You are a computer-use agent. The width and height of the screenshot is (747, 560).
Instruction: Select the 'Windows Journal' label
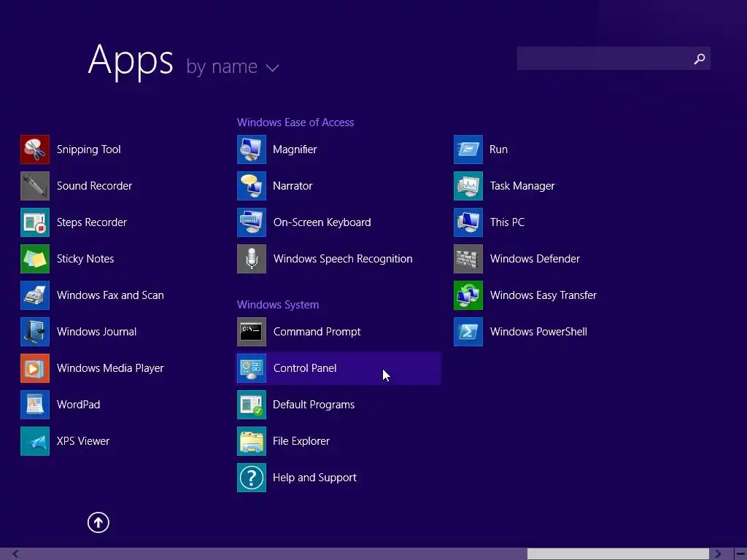coord(97,332)
